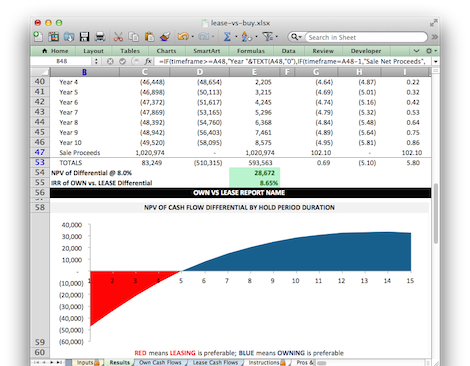The image size is (470, 366).
Task: Open the Formulas ribbon tab
Action: (251, 51)
